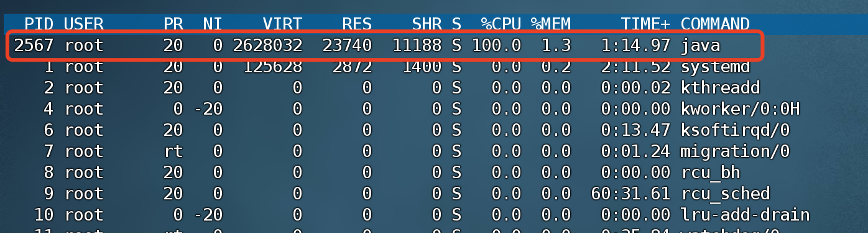
Task: Click the 1:14.97 time value
Action: (x=635, y=45)
